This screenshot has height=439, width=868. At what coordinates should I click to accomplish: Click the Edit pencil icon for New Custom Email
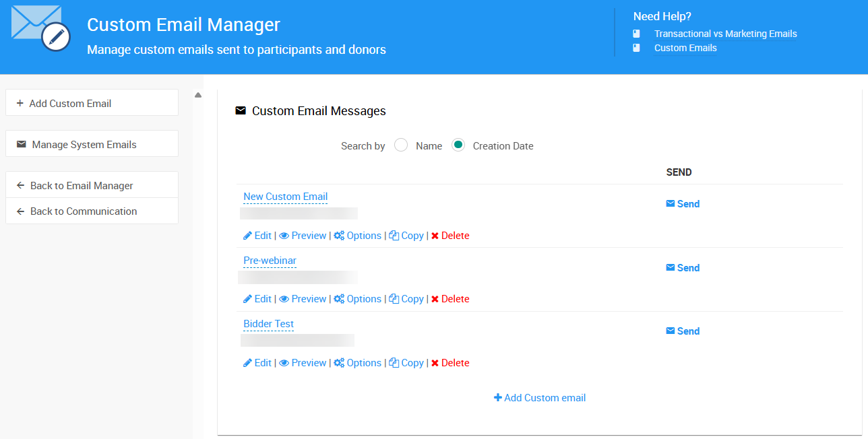[x=248, y=235]
